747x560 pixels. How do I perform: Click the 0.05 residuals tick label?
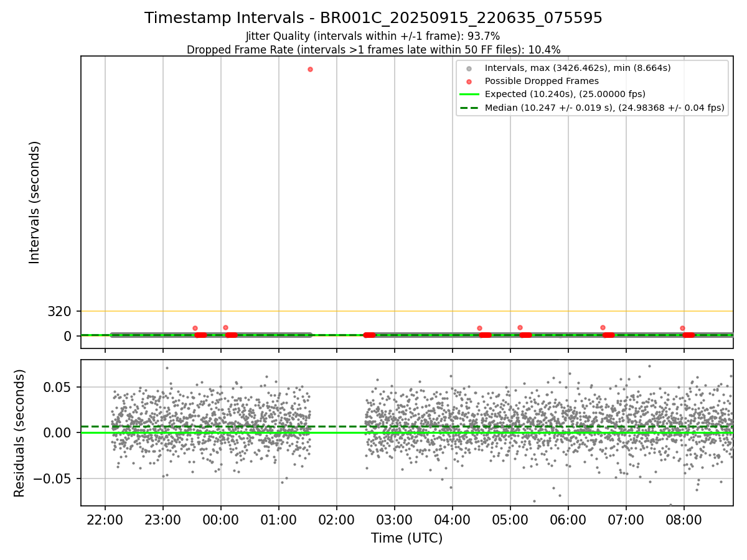pos(58,387)
